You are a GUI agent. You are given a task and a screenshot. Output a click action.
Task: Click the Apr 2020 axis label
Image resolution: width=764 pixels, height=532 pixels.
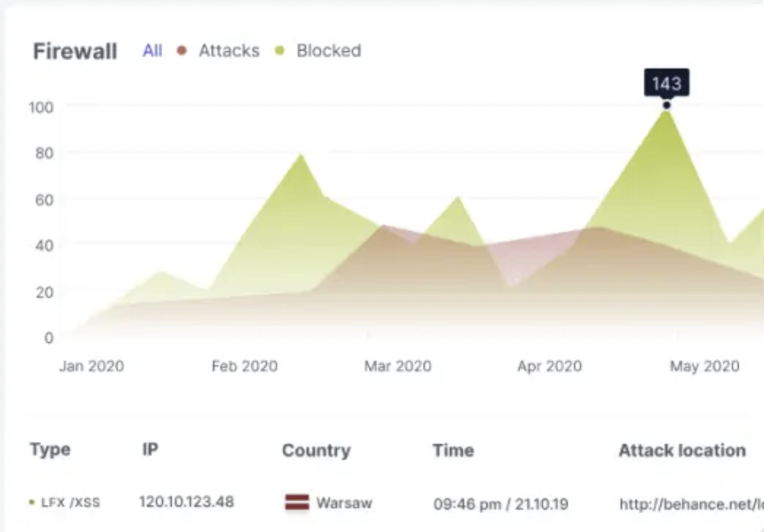(549, 366)
